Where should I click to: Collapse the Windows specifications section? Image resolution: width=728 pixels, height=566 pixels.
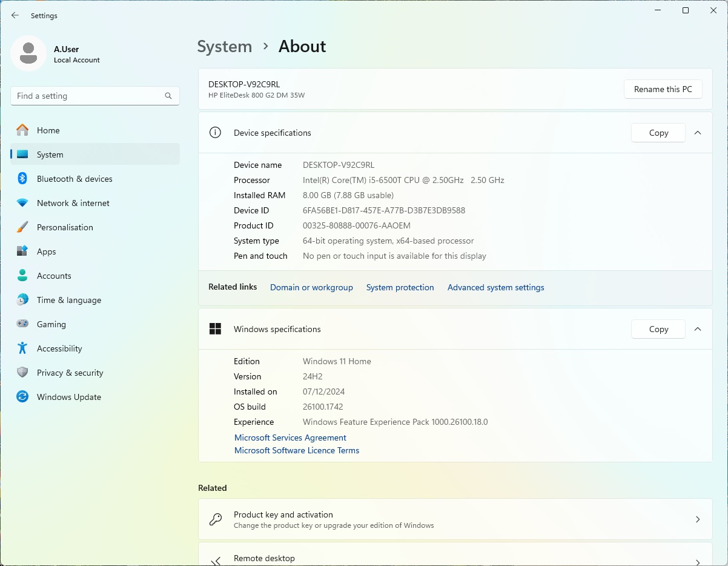(x=698, y=329)
